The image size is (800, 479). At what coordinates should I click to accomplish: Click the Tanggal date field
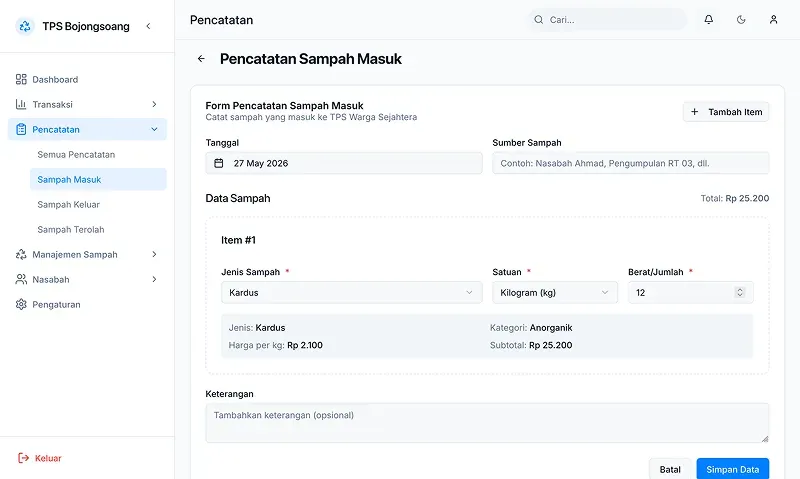344,163
